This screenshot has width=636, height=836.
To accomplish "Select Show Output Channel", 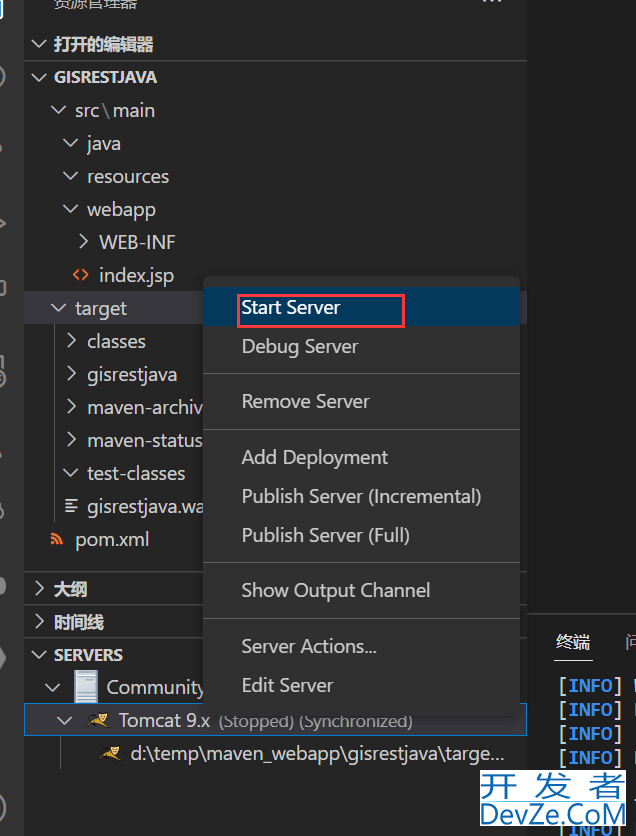I will tap(361, 590).
